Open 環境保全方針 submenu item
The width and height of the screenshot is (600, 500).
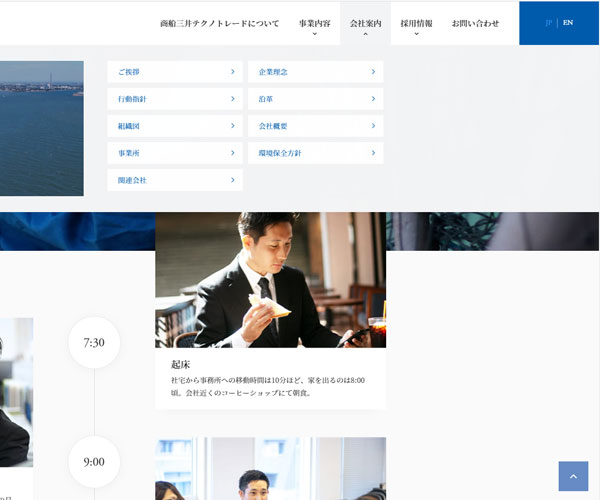tap(316, 153)
